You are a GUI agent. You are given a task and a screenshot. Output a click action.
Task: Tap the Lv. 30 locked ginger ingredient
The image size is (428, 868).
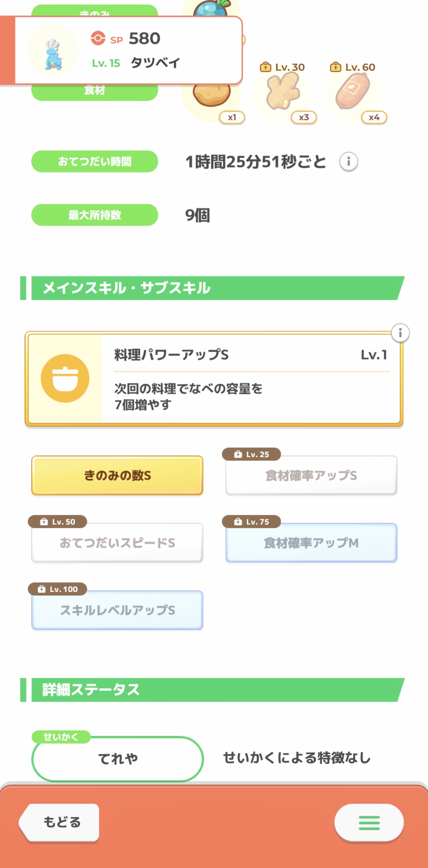tap(283, 93)
